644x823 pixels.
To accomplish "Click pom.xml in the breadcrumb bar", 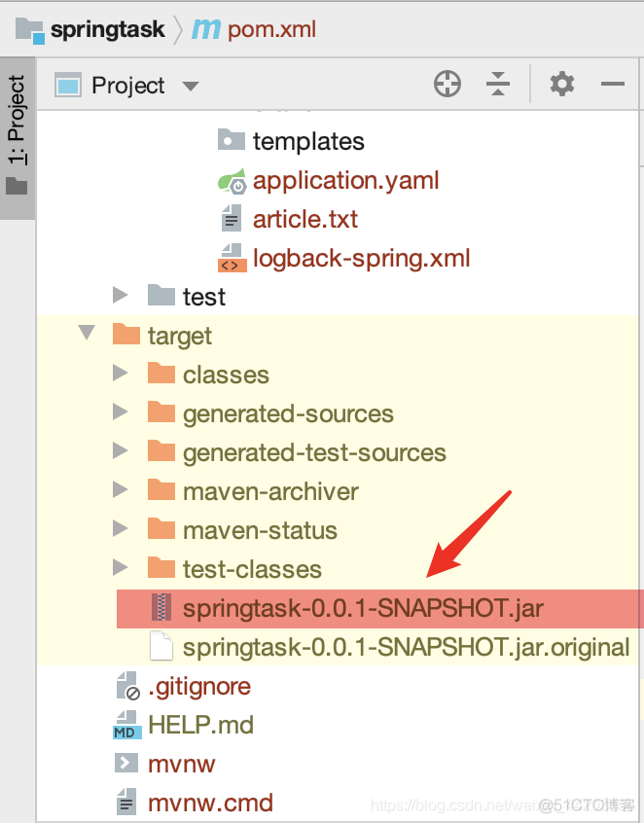I will point(271,29).
